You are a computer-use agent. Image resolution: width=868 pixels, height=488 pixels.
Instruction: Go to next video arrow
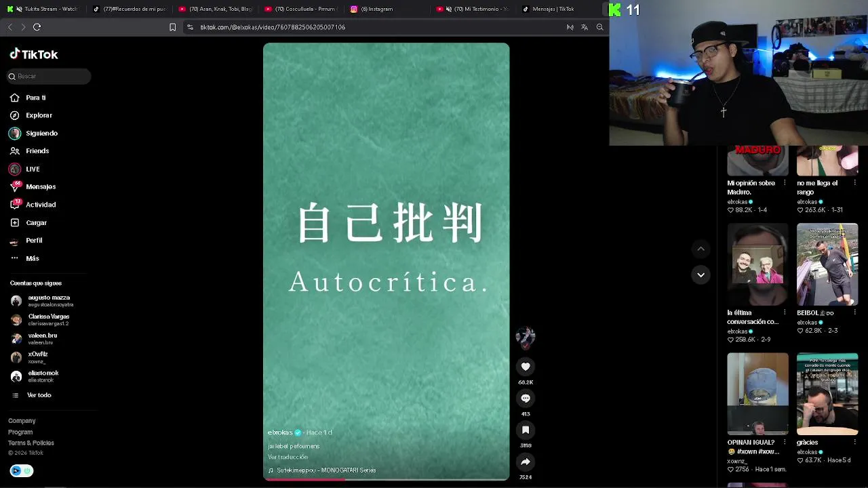(x=701, y=274)
